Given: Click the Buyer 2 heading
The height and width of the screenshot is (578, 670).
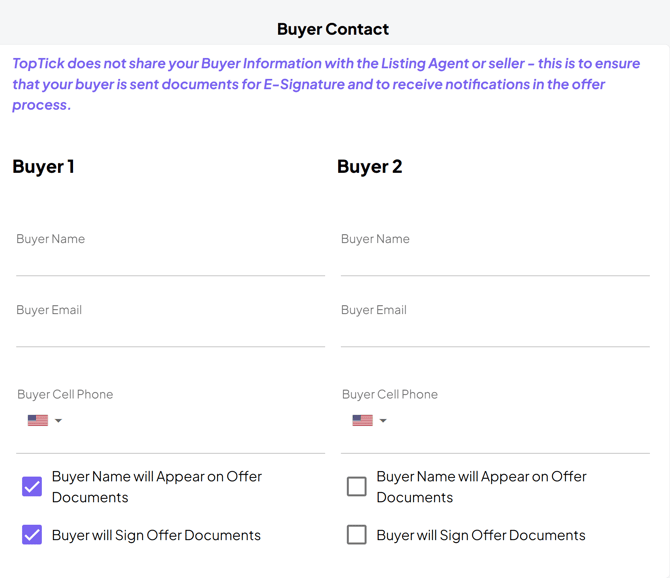Looking at the screenshot, I should pyautogui.click(x=369, y=166).
